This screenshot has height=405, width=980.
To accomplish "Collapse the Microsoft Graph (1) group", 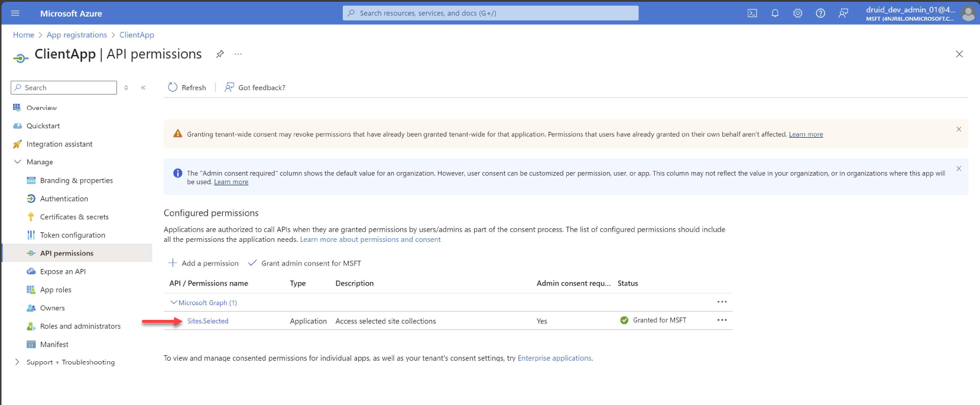I will pos(174,302).
